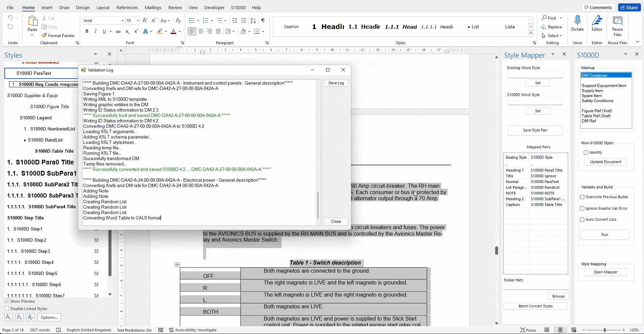Open the font size dropdown
This screenshot has width=644, height=334.
click(x=138, y=21)
